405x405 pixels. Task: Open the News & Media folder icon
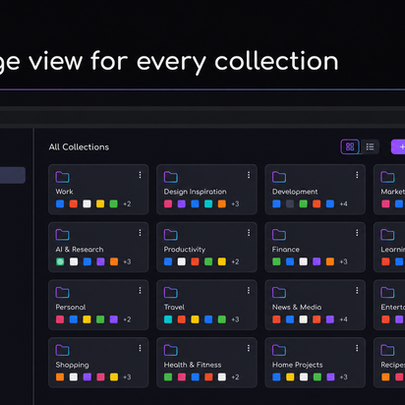click(279, 292)
